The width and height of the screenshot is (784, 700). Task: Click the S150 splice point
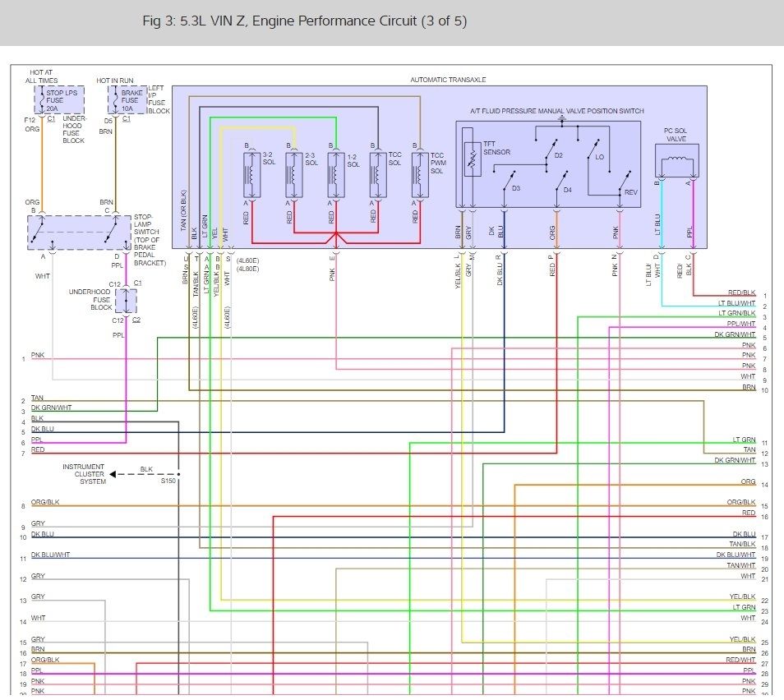pos(178,474)
